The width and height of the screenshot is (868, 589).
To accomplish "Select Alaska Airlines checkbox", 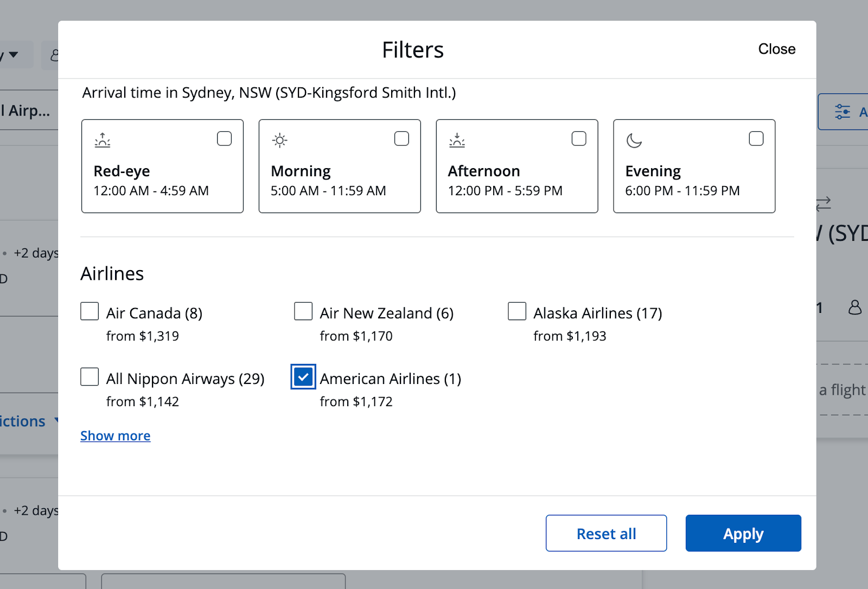I will pyautogui.click(x=517, y=312).
